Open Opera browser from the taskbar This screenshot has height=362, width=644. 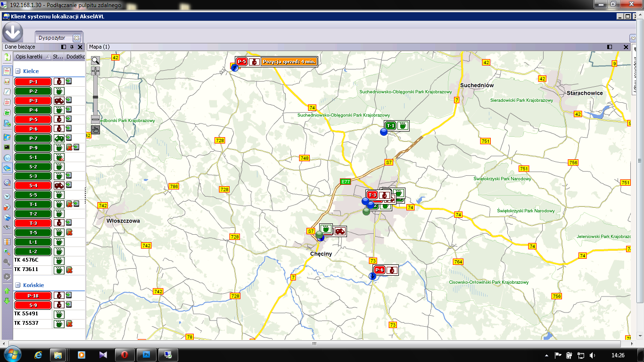pos(124,354)
